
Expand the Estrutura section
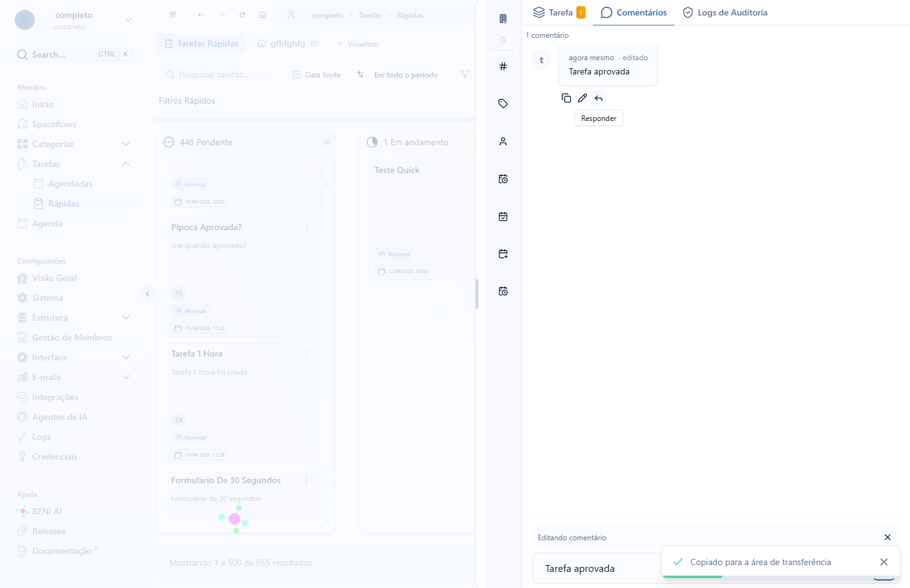pos(126,318)
